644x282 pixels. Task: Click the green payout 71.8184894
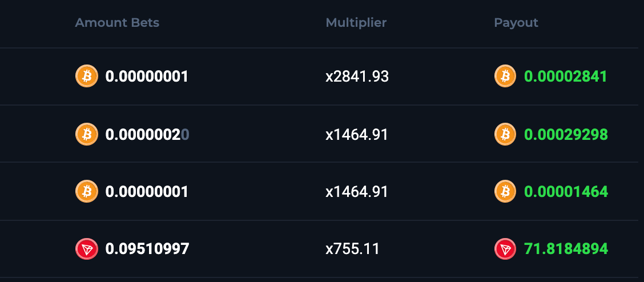tap(565, 249)
